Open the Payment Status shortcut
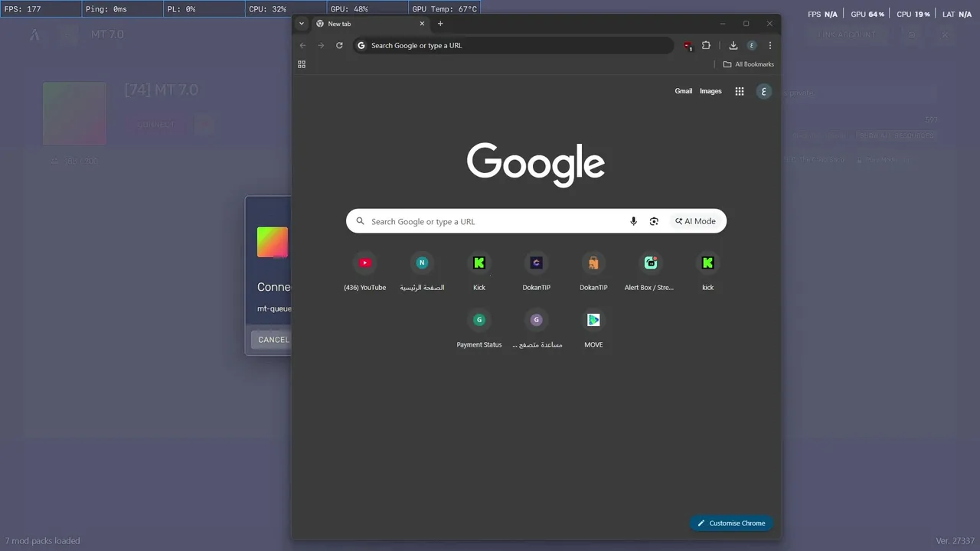Viewport: 980px width, 551px height. click(x=479, y=328)
